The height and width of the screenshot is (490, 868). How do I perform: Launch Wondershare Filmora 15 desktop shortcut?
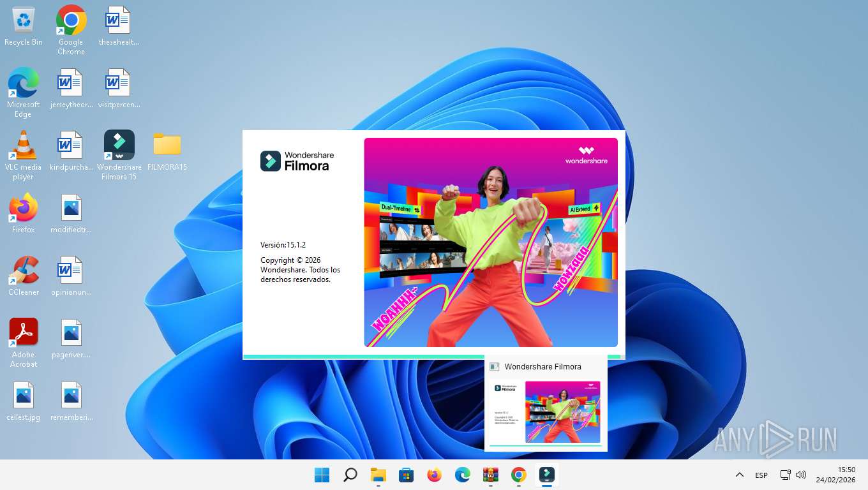click(x=119, y=156)
